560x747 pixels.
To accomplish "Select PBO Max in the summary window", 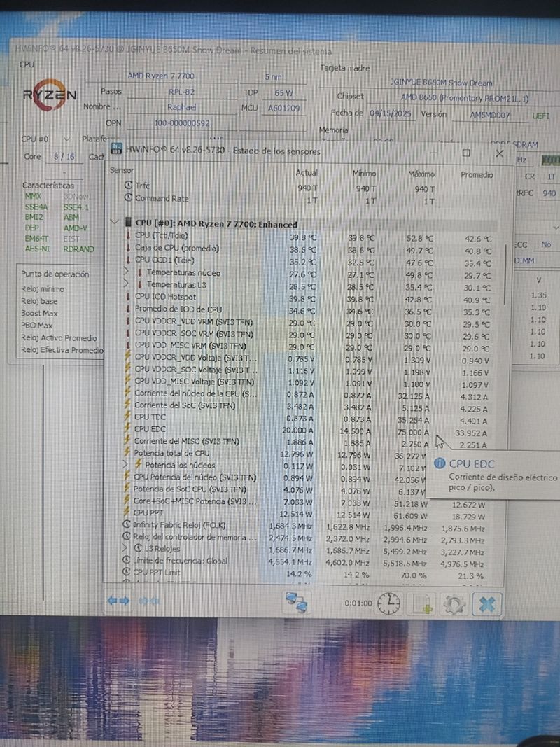I will (36, 326).
